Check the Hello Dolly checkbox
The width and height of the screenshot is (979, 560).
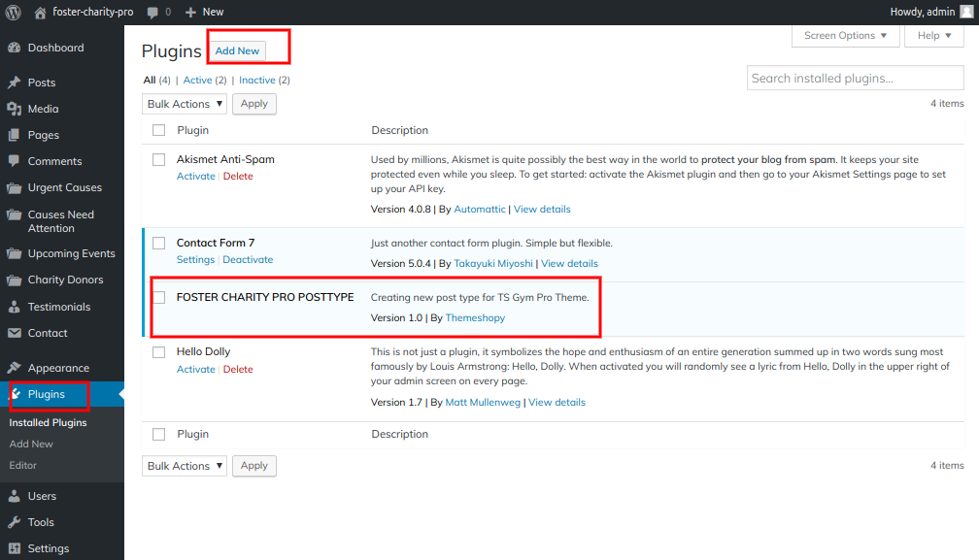click(159, 352)
